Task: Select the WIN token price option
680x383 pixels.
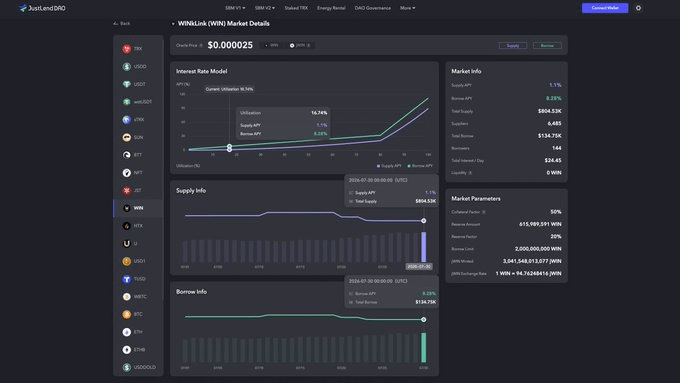Action: (272, 45)
